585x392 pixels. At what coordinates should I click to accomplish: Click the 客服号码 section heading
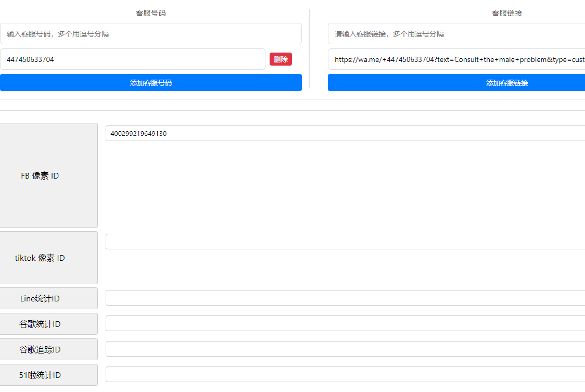(x=150, y=13)
